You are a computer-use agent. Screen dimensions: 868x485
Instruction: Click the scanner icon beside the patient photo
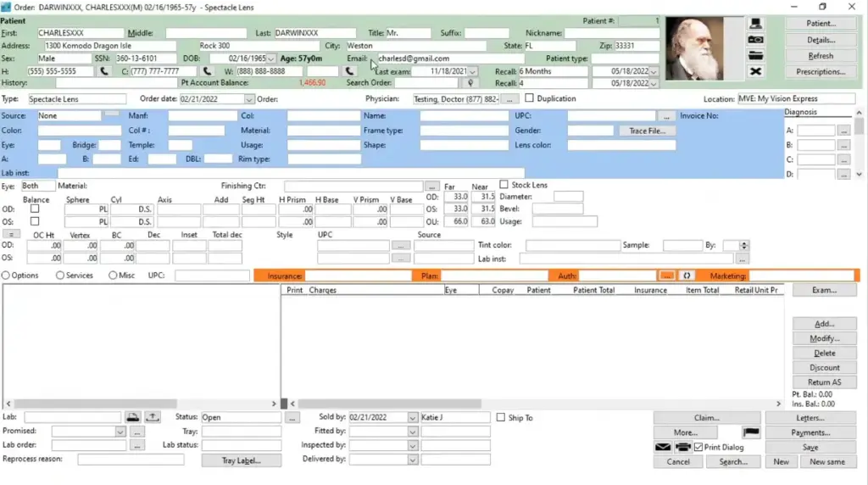coord(755,24)
